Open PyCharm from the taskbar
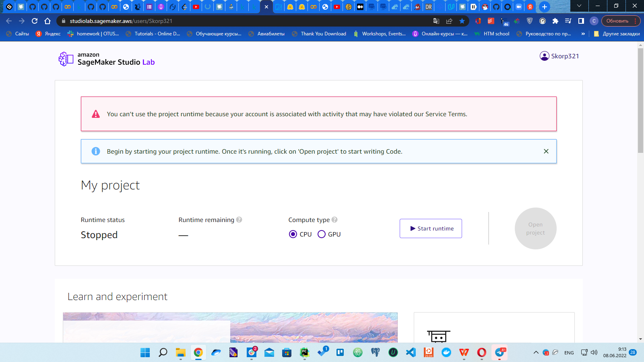Screen dimensions: 644x362 [305, 352]
